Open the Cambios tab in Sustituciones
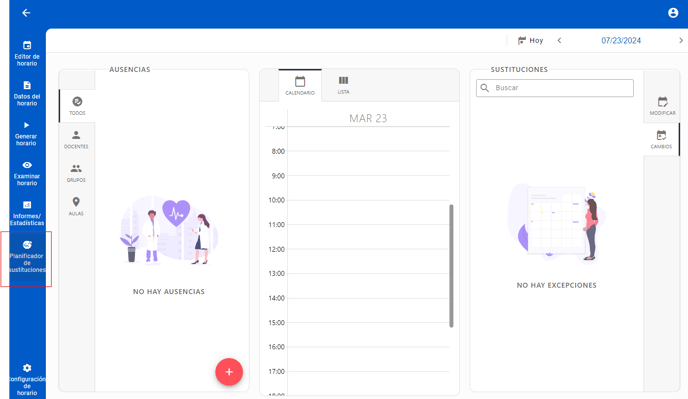Image resolution: width=688 pixels, height=399 pixels. pos(661,140)
